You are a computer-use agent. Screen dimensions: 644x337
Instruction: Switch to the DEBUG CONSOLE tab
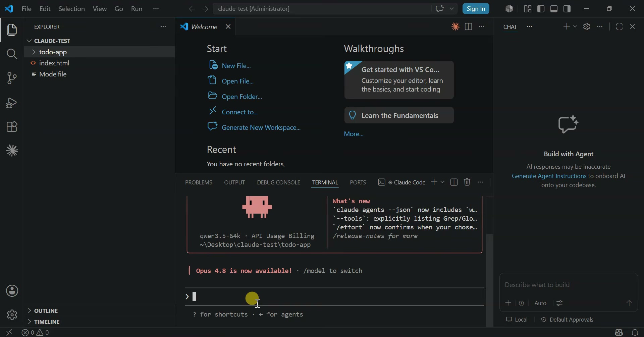[x=278, y=182]
